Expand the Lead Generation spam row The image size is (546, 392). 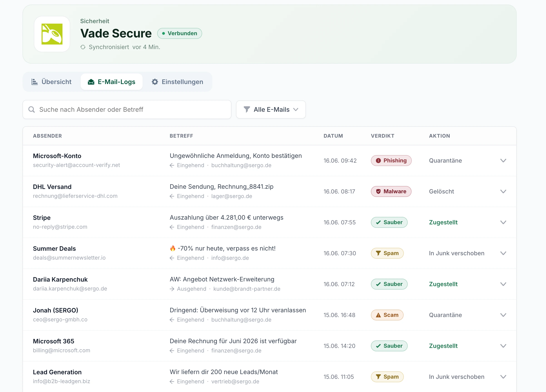click(503, 377)
